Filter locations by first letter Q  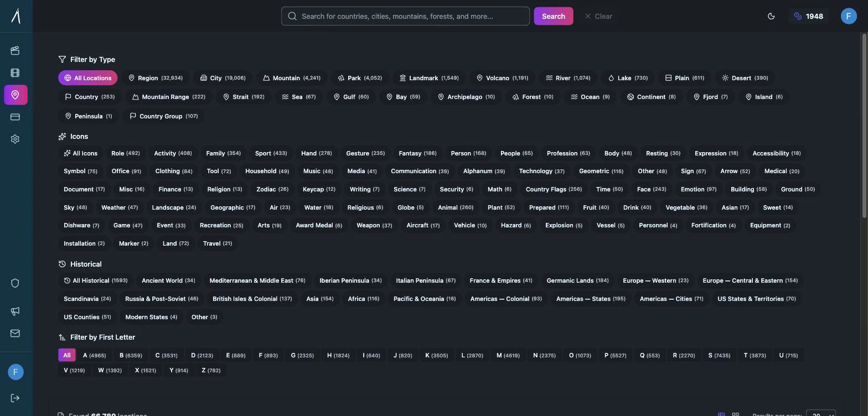[650, 355]
